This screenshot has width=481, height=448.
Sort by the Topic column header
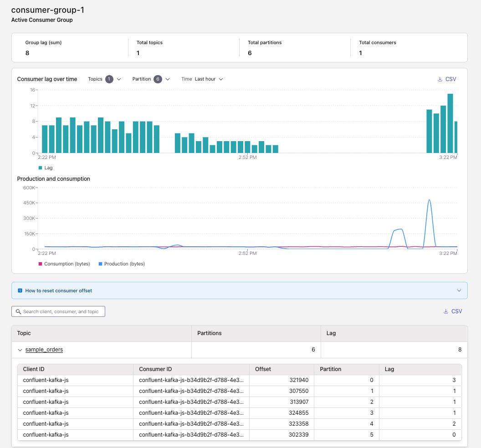click(24, 333)
